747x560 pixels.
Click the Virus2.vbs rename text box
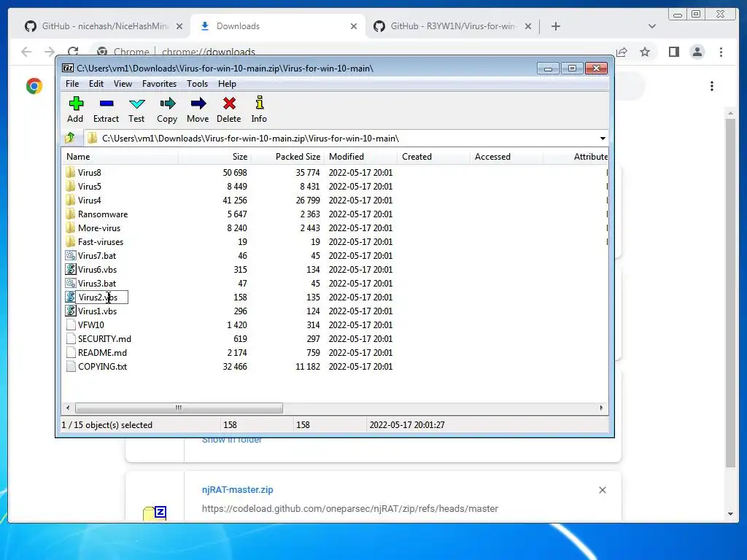[x=102, y=297]
